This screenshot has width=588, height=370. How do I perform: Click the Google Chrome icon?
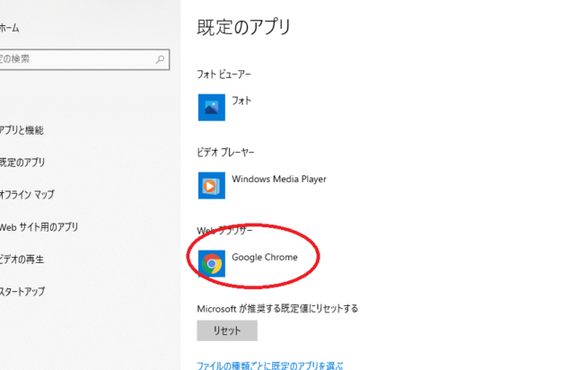coord(211,263)
